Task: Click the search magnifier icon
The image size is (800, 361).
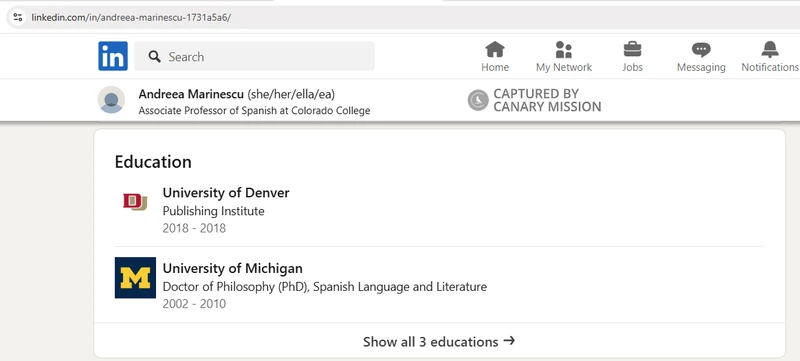Action: click(155, 57)
